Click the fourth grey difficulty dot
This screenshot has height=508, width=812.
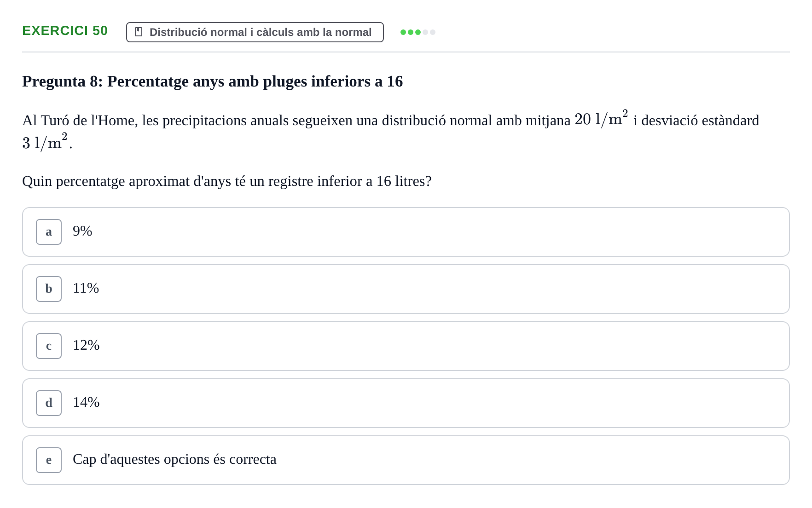point(425,32)
